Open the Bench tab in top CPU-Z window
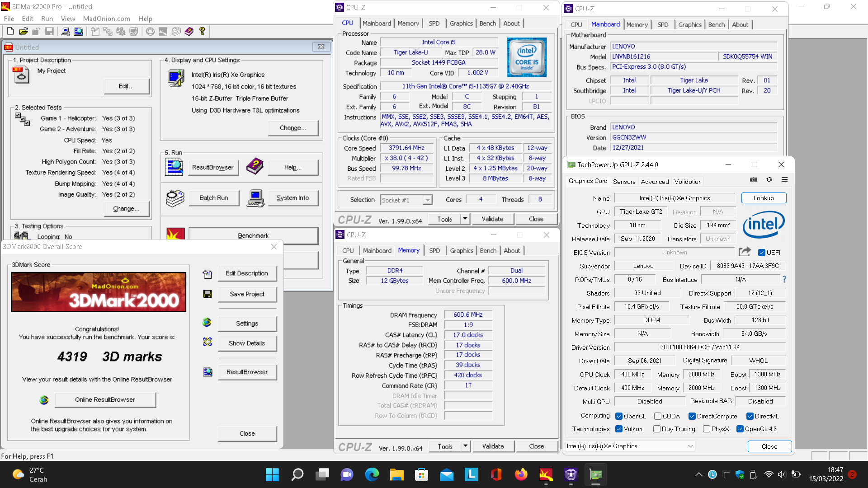 [x=488, y=23]
